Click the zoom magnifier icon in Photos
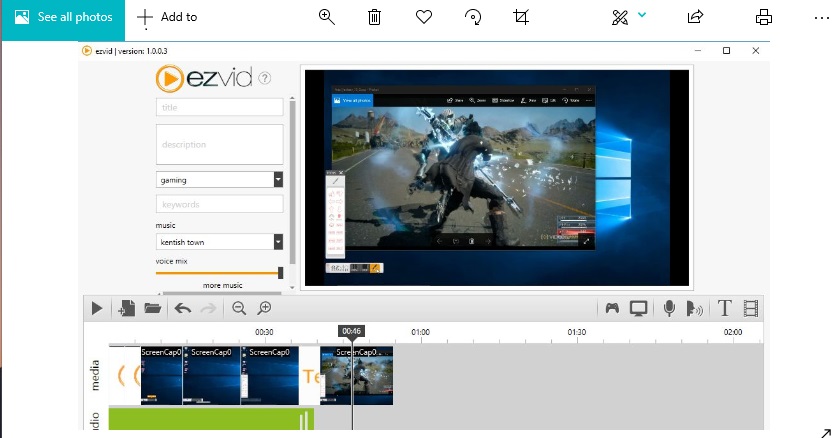 pyautogui.click(x=327, y=17)
